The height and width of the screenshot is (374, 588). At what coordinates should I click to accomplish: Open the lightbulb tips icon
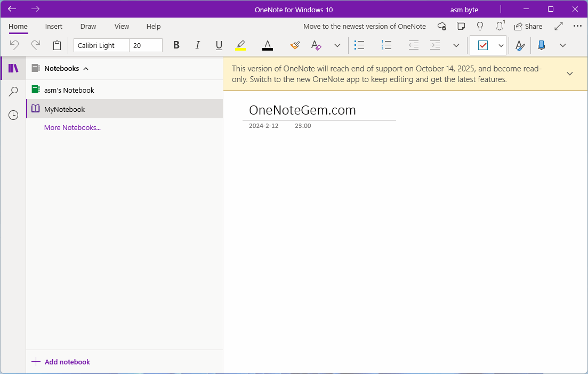[x=480, y=26]
